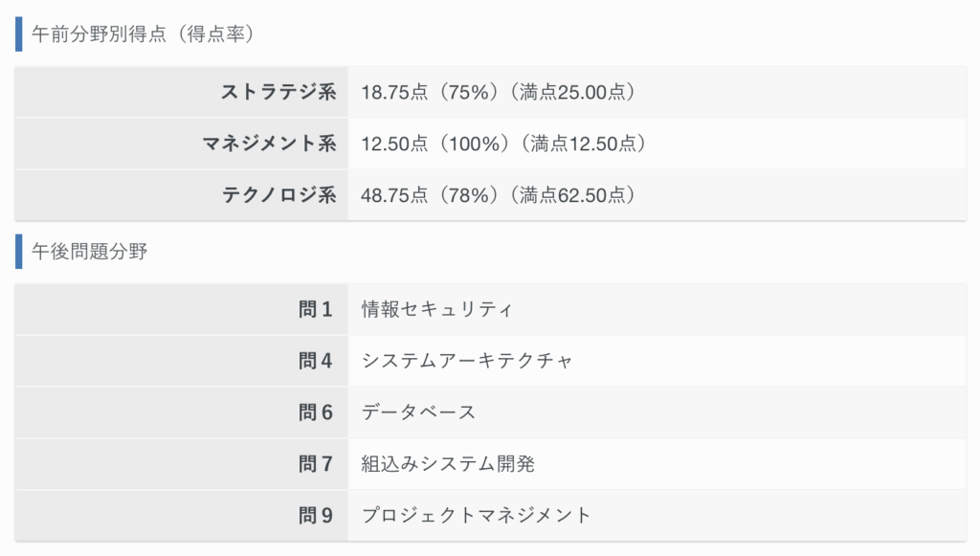Select the マネジメント系 row label
The width and height of the screenshot is (980, 556).
(269, 144)
